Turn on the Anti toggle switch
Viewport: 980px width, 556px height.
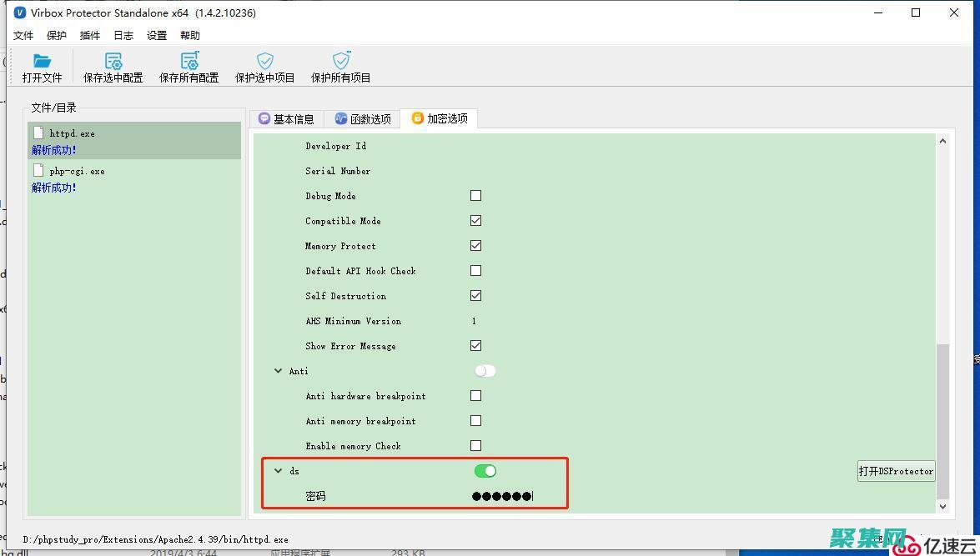point(485,371)
